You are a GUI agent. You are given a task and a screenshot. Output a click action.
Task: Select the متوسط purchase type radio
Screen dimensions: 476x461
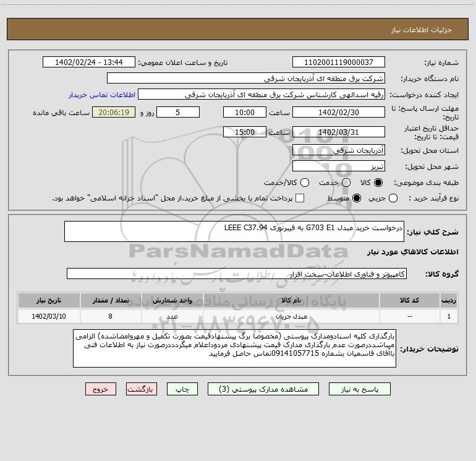[357, 198]
